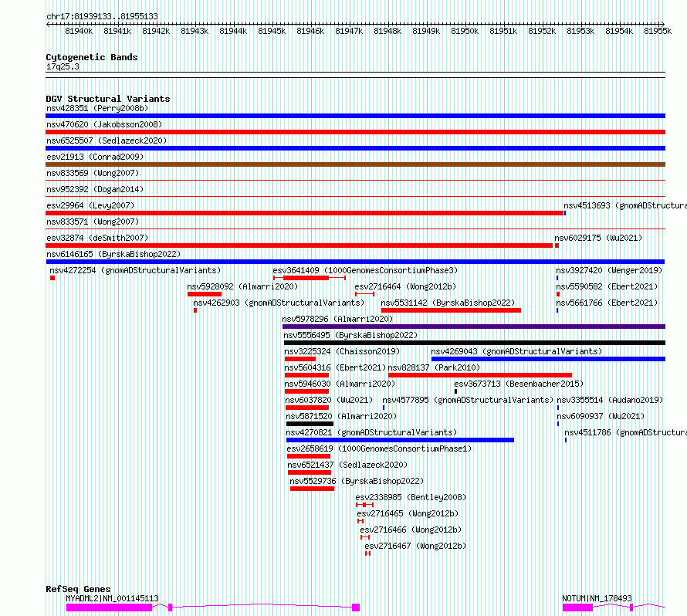
Task: Click nsv4262903 gnomAD variant label
Action: [279, 303]
